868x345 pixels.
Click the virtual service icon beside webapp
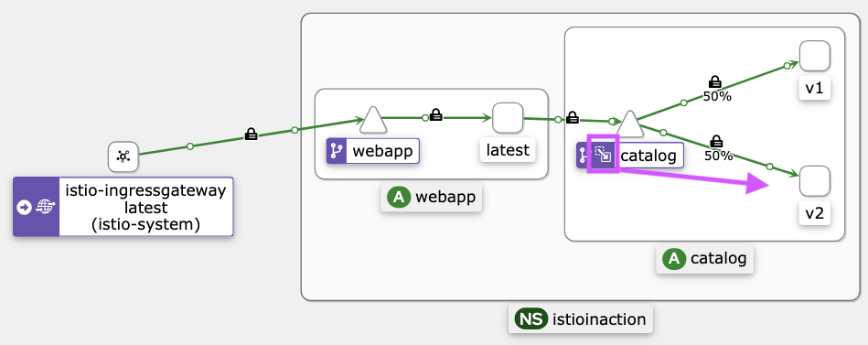pos(336,151)
